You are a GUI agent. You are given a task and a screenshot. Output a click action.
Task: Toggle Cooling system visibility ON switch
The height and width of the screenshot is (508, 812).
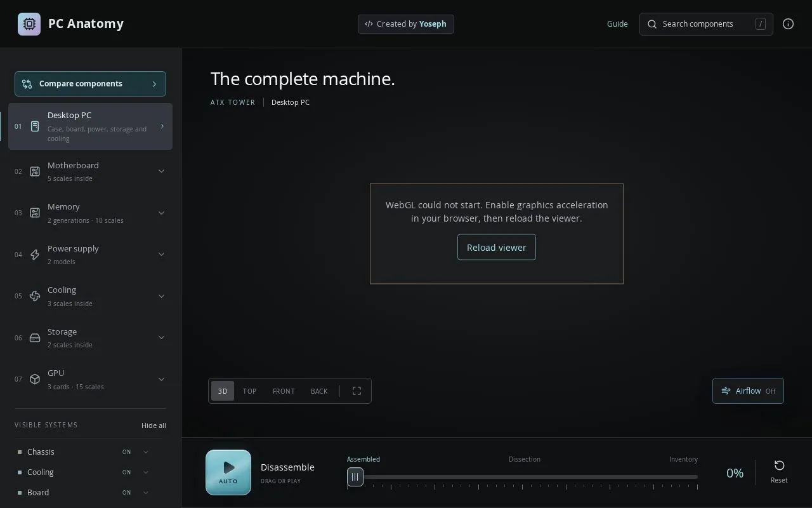coord(127,472)
